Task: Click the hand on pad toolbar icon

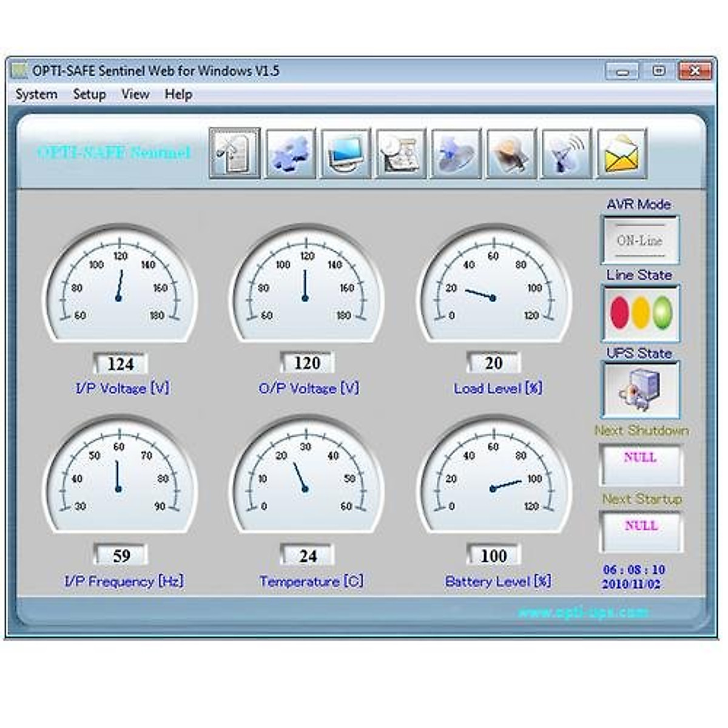Action: (x=511, y=153)
